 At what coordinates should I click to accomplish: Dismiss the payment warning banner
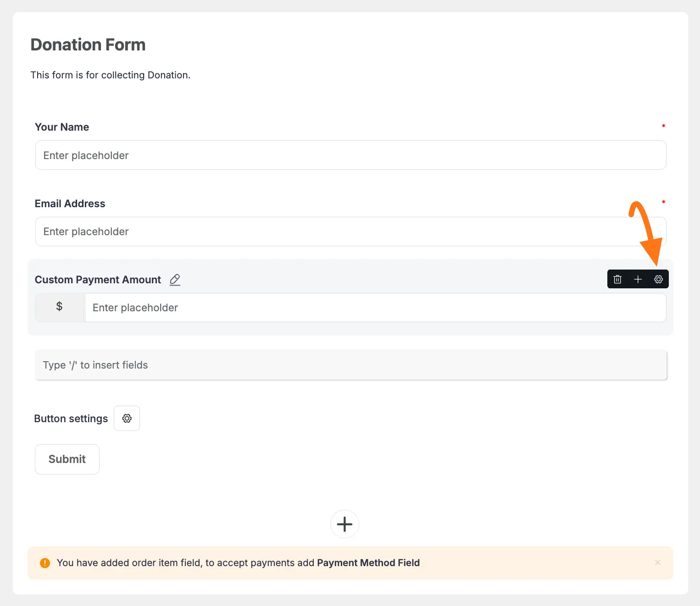658,562
